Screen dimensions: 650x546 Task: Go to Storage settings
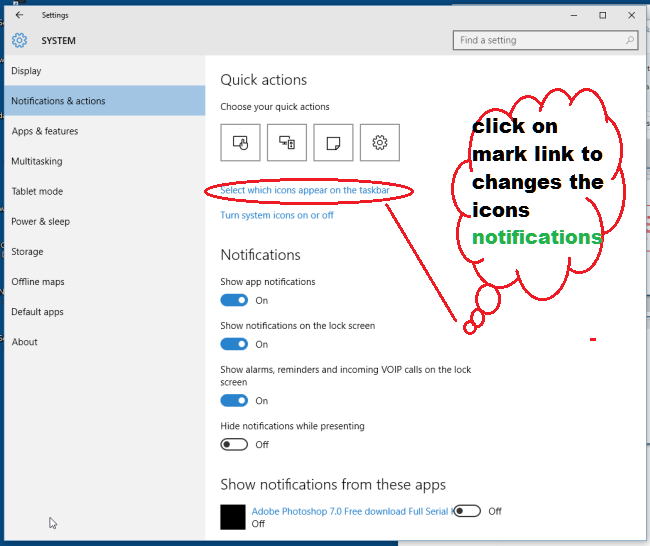(104, 252)
